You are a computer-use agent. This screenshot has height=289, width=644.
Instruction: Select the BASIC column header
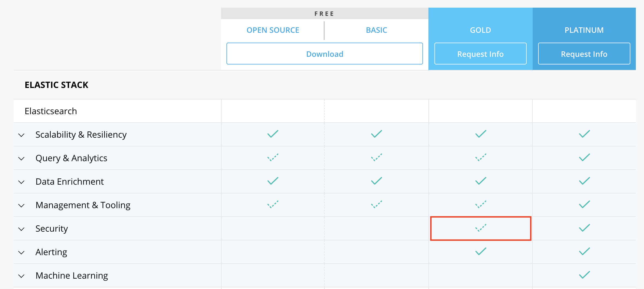tap(377, 30)
